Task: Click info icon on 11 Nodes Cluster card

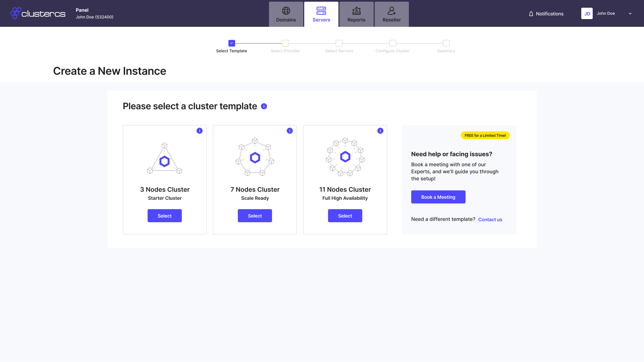Action: point(380,131)
